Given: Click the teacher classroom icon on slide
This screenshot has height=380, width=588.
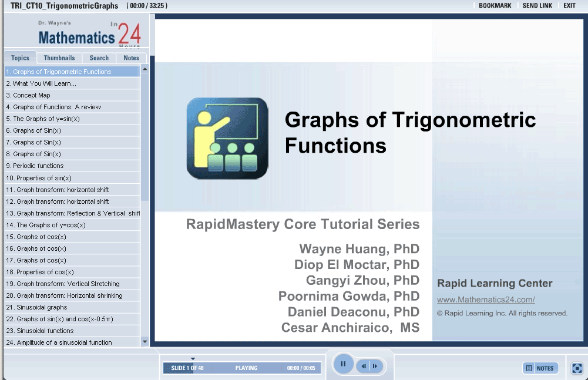Looking at the screenshot, I should (x=227, y=138).
